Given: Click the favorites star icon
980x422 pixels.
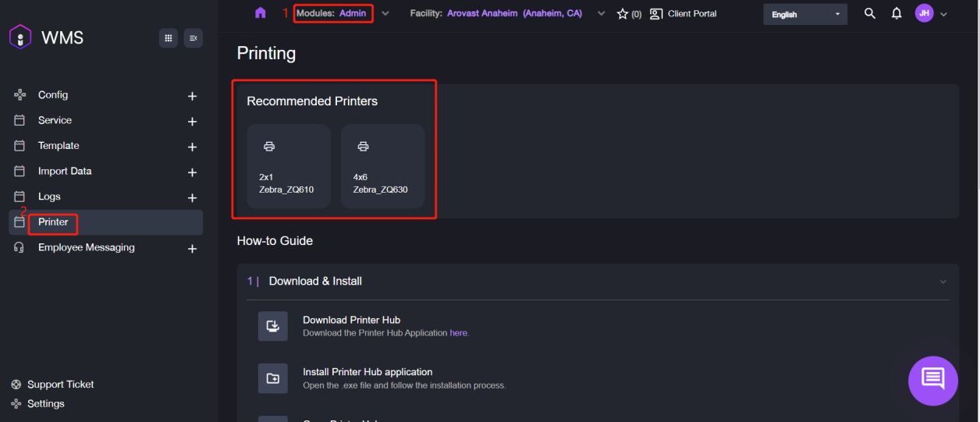Looking at the screenshot, I should coord(623,14).
